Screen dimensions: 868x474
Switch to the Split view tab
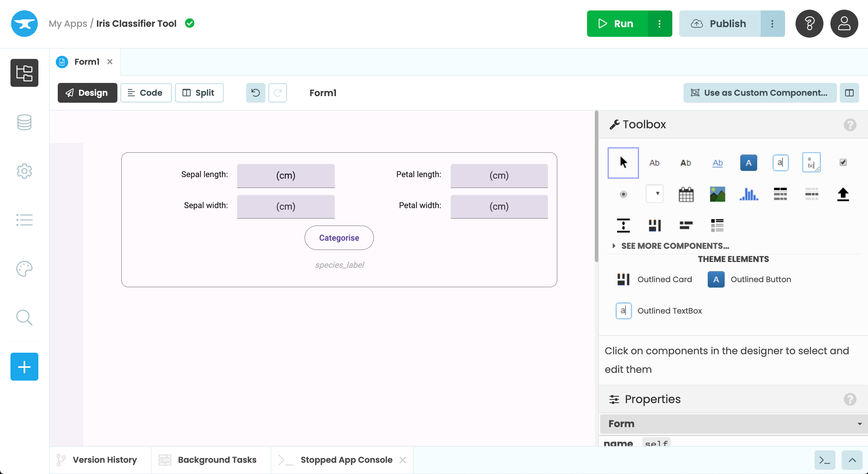(198, 92)
